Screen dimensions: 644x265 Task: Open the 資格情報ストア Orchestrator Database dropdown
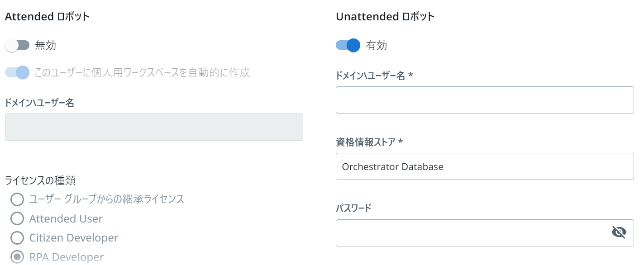pos(484,166)
